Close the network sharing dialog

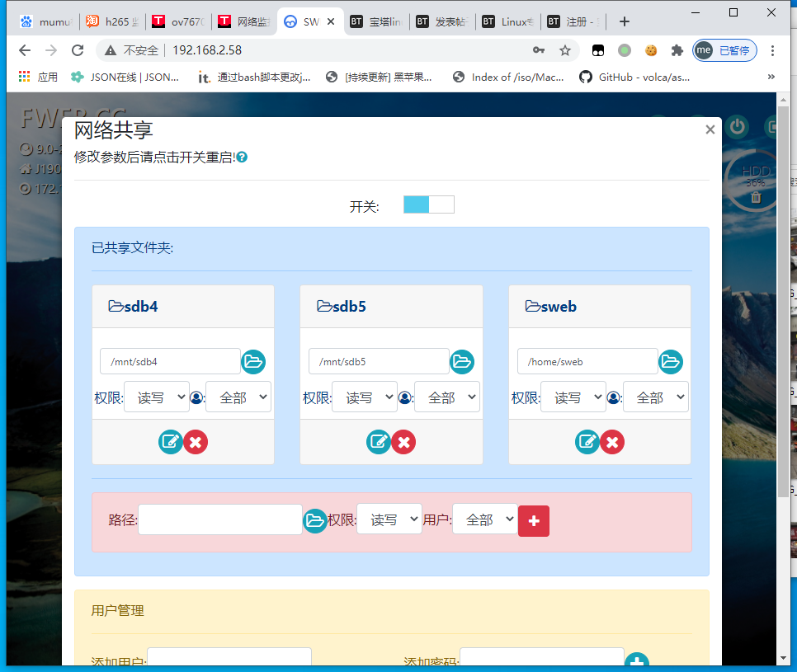pos(710,129)
